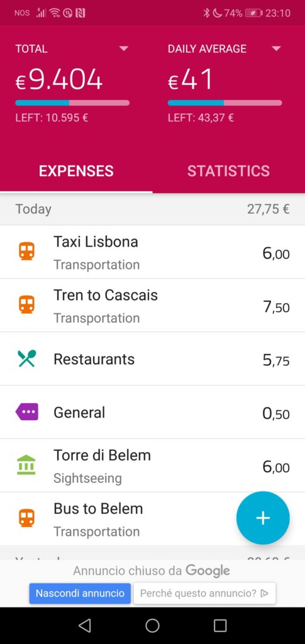Image resolution: width=305 pixels, height=644 pixels.
Task: Tap the purple General tag icon
Action: point(26,411)
